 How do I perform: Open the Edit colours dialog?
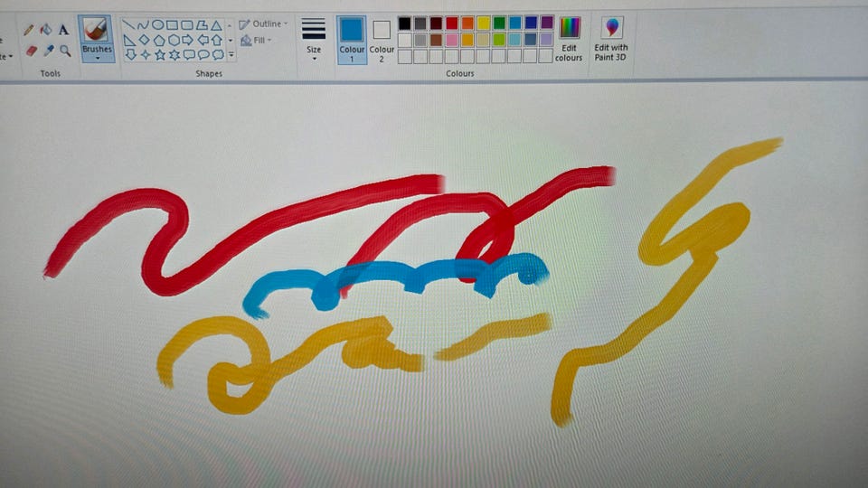pos(569,39)
